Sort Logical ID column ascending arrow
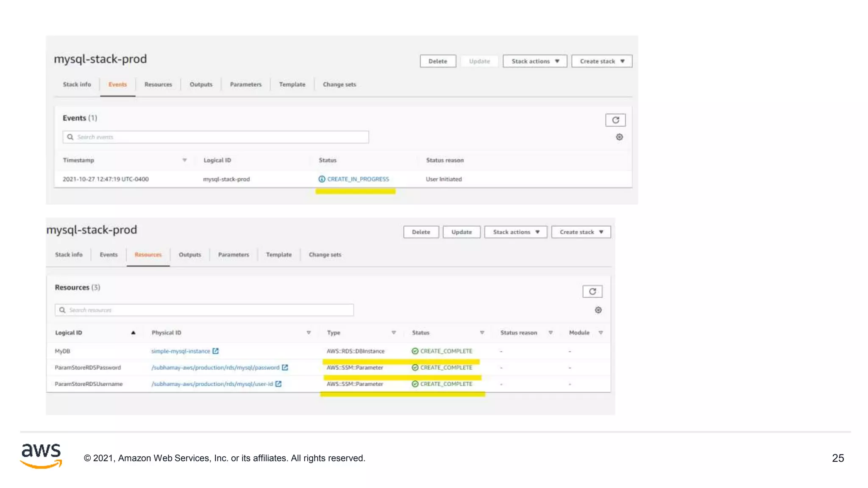 pos(133,333)
